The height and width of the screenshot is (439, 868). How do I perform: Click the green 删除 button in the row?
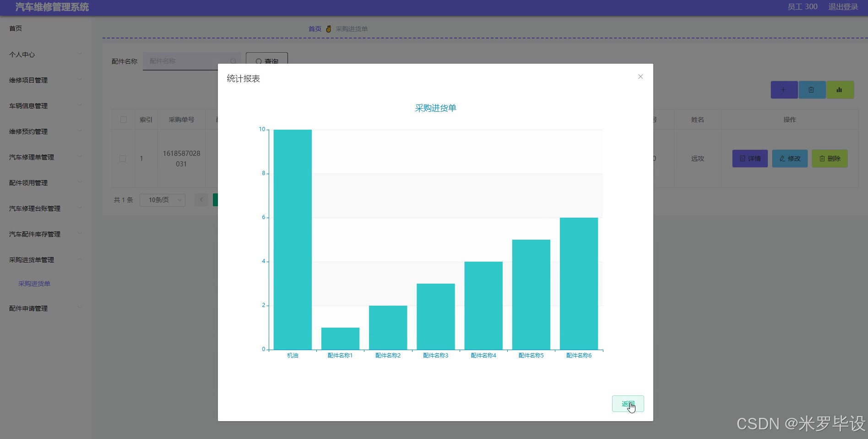[x=830, y=159]
